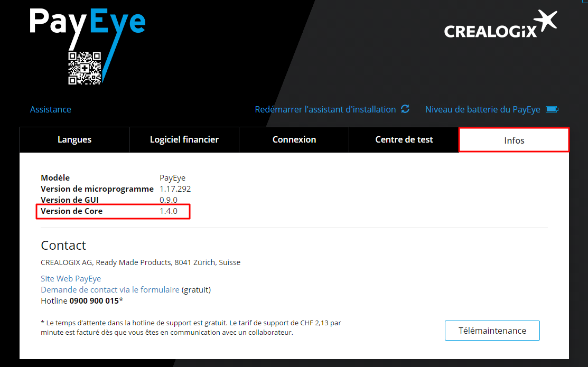This screenshot has width=588, height=367.
Task: Click the PayEye battery level icon
Action: 552,109
